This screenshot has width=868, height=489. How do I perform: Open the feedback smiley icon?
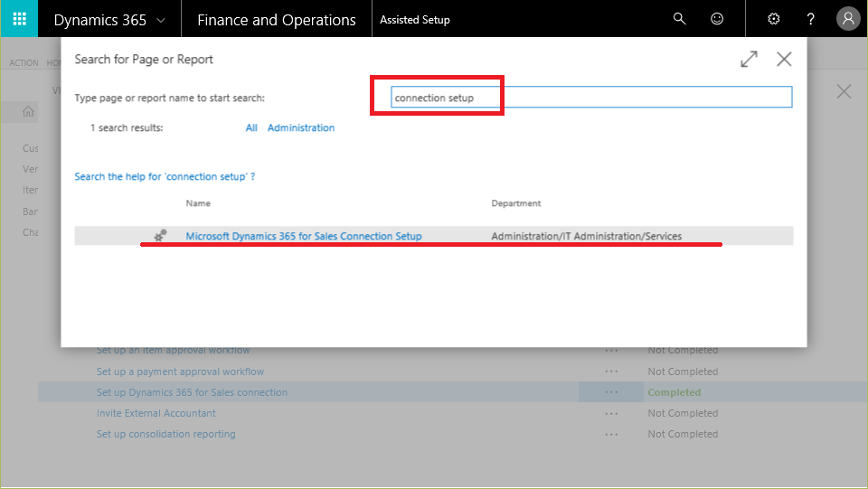717,19
